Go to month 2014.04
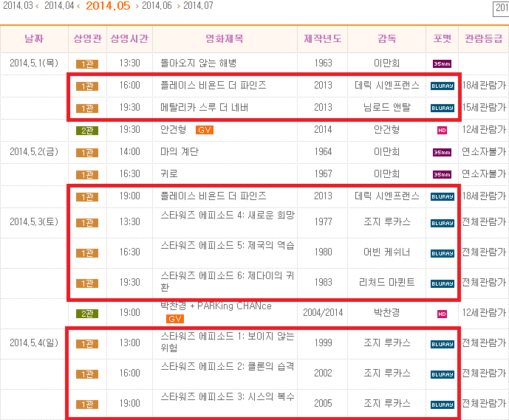The image size is (509, 420). click(x=59, y=6)
